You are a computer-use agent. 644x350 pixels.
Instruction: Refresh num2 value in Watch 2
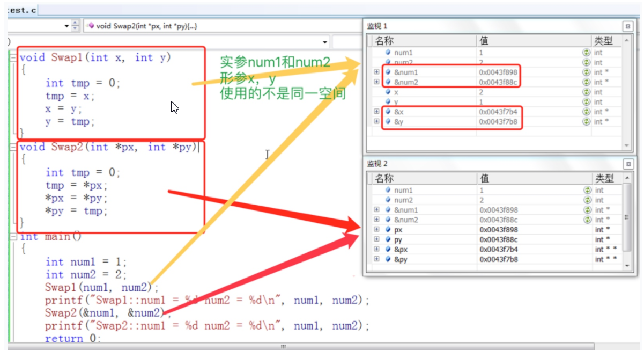(x=588, y=200)
